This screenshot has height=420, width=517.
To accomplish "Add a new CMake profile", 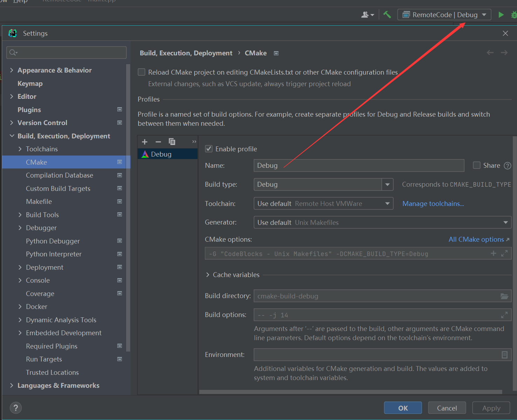I will point(145,142).
